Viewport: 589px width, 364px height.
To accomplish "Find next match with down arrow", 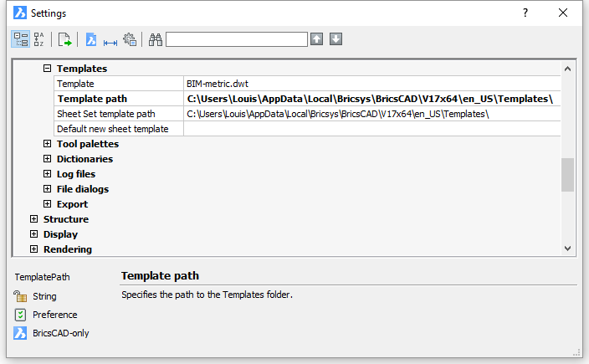I will (335, 39).
